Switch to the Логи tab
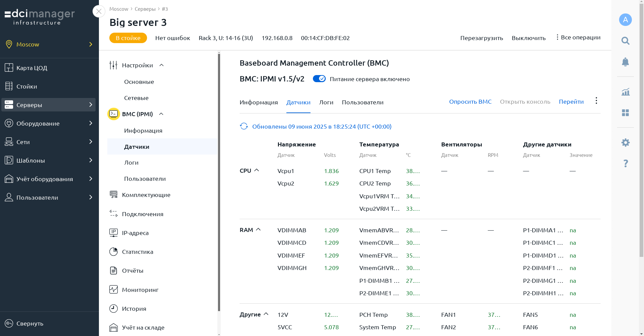The image size is (644, 336). (326, 102)
